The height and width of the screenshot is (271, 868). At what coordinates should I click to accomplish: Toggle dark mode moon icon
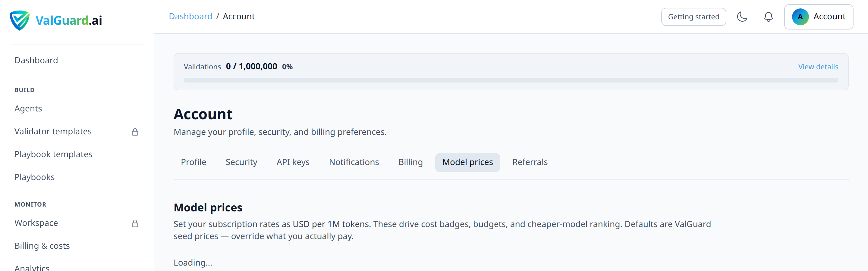click(742, 17)
